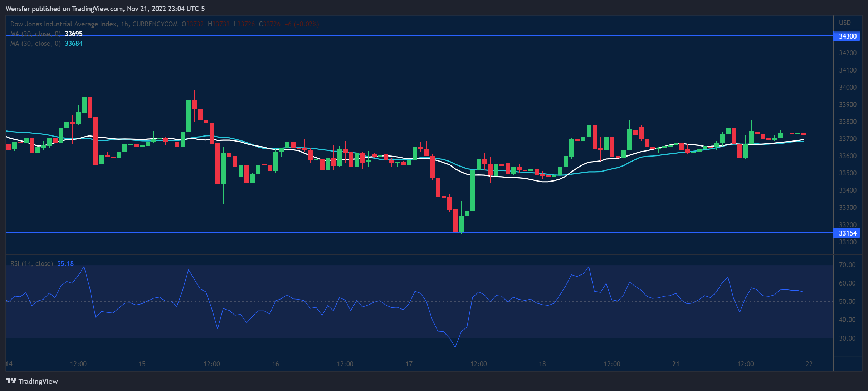This screenshot has height=391, width=868.
Task: Click the TradingView logo icon at bottom left
Action: (11, 381)
